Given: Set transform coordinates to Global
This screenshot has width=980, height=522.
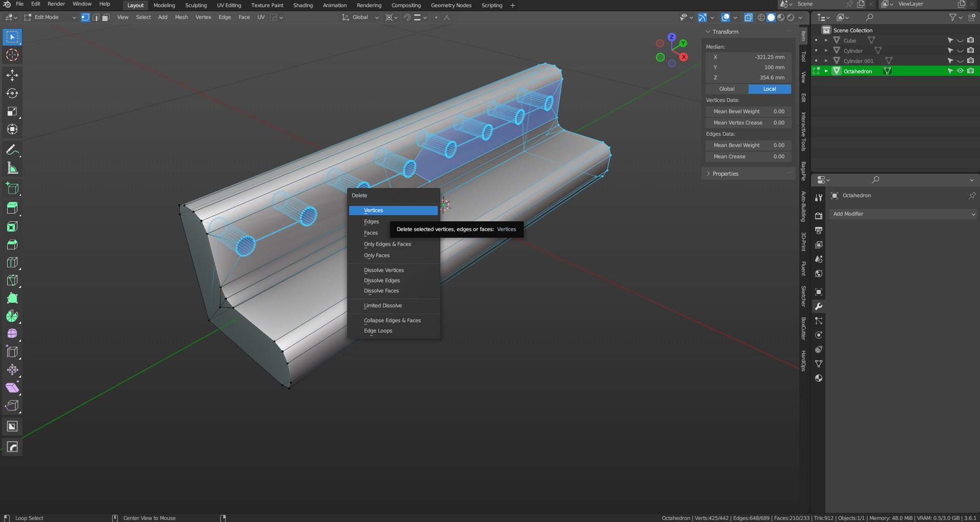Looking at the screenshot, I should 727,89.
